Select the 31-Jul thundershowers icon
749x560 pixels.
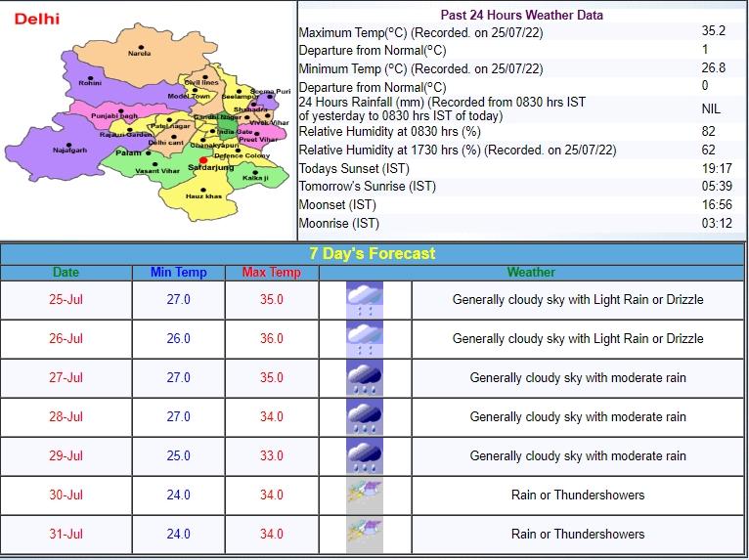(x=365, y=535)
